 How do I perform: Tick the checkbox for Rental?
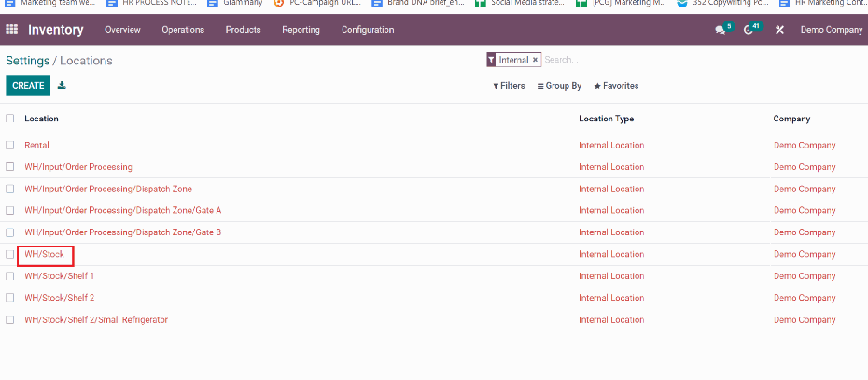[x=10, y=145]
